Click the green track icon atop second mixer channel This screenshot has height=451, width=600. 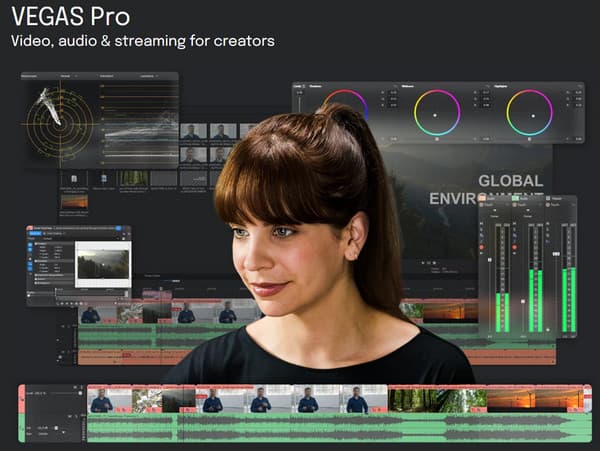pos(515,198)
